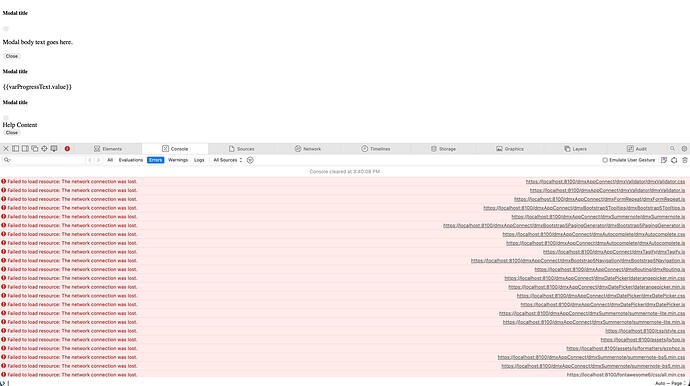Open summernote-lite.min.css link

pyautogui.click(x=592, y=313)
